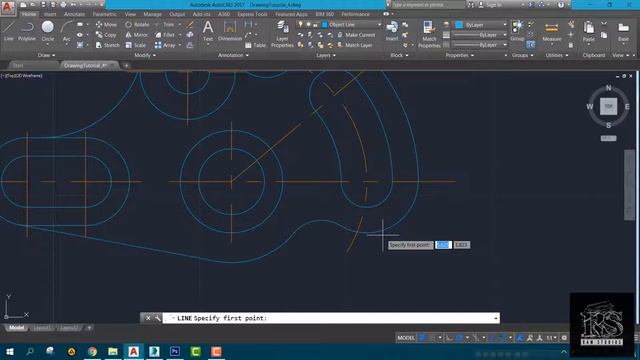Click the Group tool

point(517,31)
